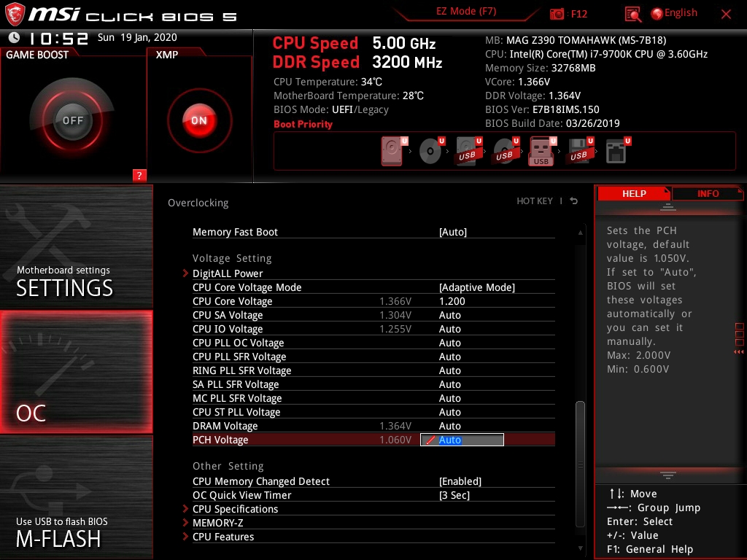The image size is (747, 560).
Task: Click the settings list scroll down arrow
Action: [580, 548]
